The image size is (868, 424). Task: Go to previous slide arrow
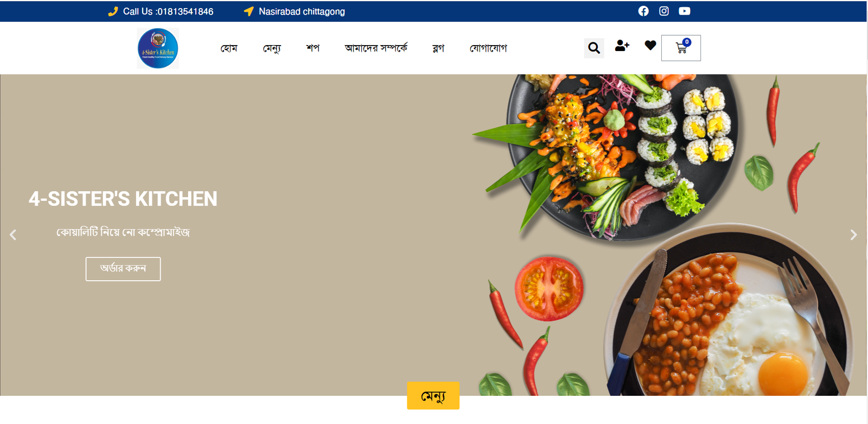click(13, 235)
